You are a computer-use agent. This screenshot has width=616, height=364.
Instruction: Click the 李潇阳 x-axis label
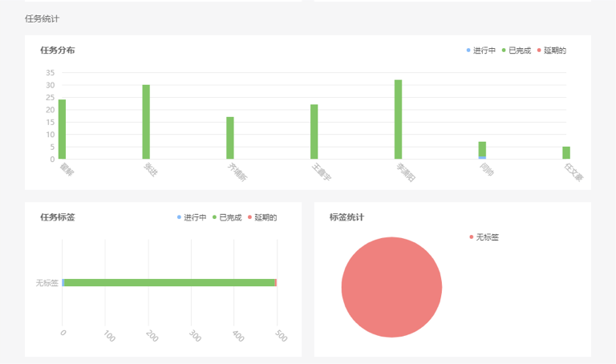(405, 172)
